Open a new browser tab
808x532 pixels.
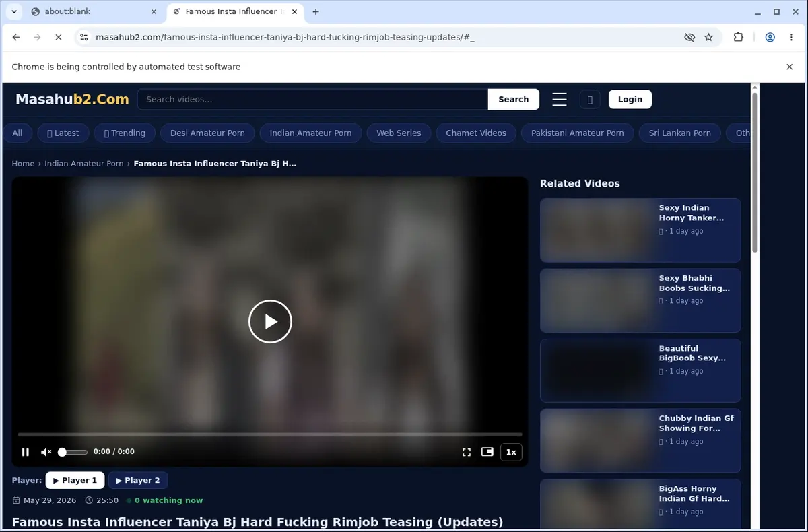coord(316,11)
